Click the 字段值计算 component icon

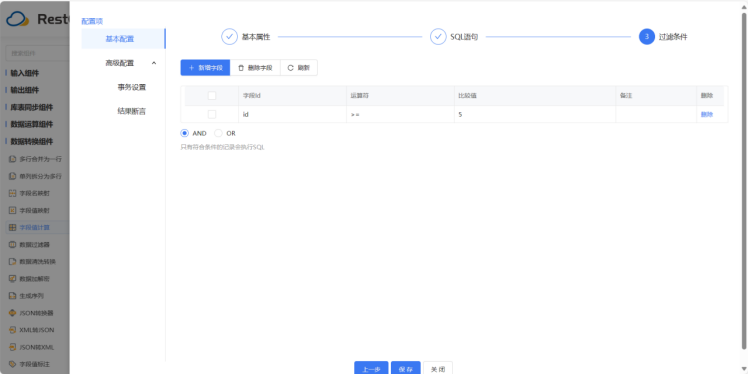[x=13, y=228]
